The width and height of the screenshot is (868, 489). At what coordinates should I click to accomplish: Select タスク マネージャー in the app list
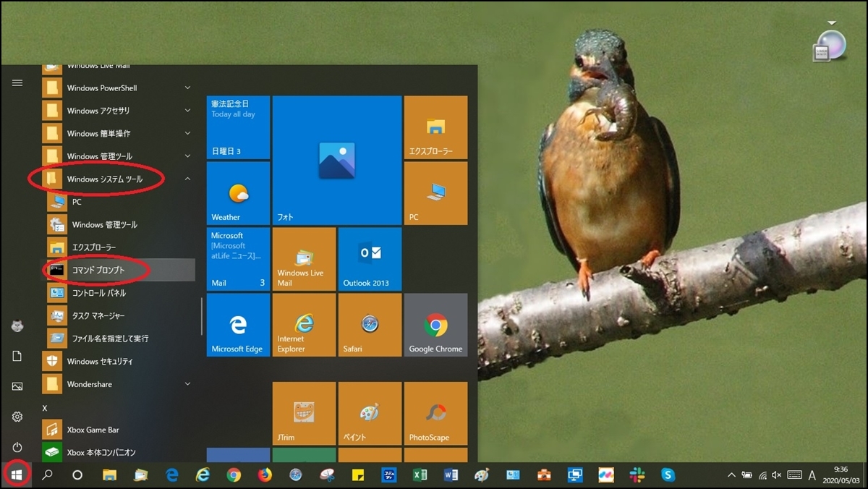98,316
